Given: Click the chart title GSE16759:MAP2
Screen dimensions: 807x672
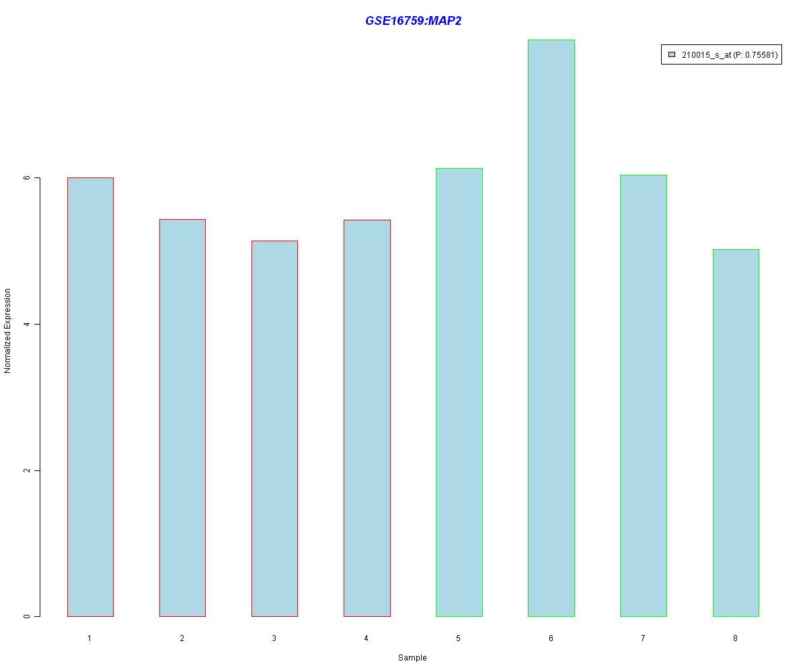Looking at the screenshot, I should click(x=413, y=21).
